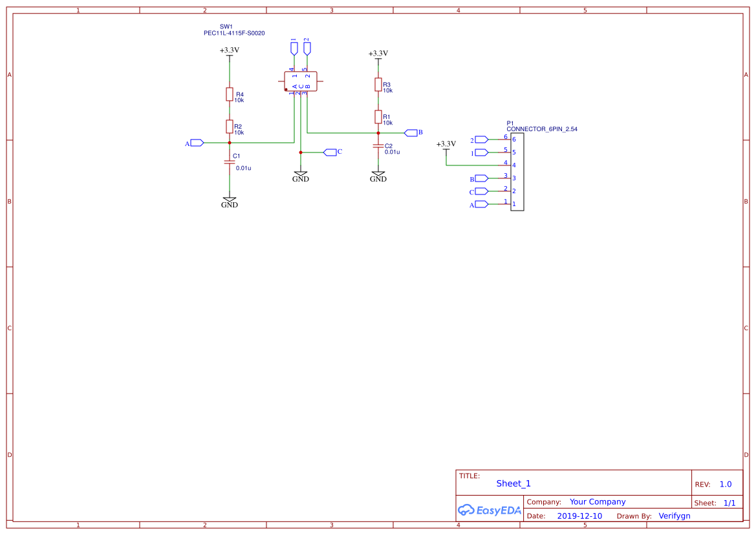
Task: Select capacitor C1 symbol
Action: click(x=230, y=163)
